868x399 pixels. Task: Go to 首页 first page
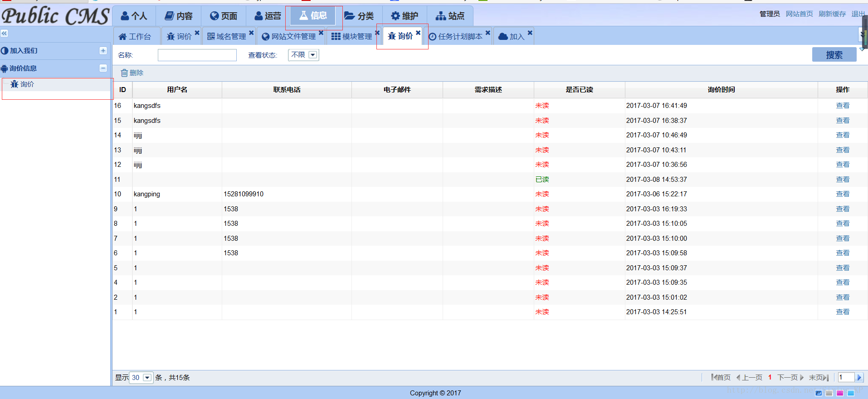click(721, 377)
